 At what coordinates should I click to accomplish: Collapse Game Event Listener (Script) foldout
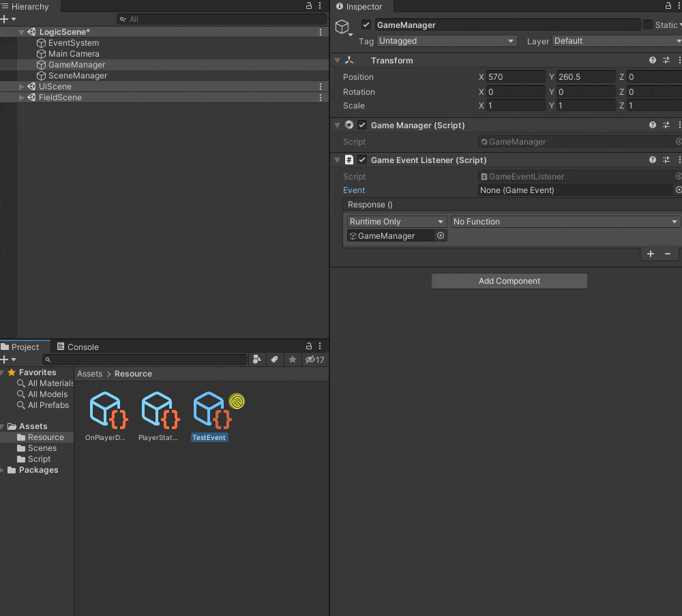pyautogui.click(x=338, y=160)
